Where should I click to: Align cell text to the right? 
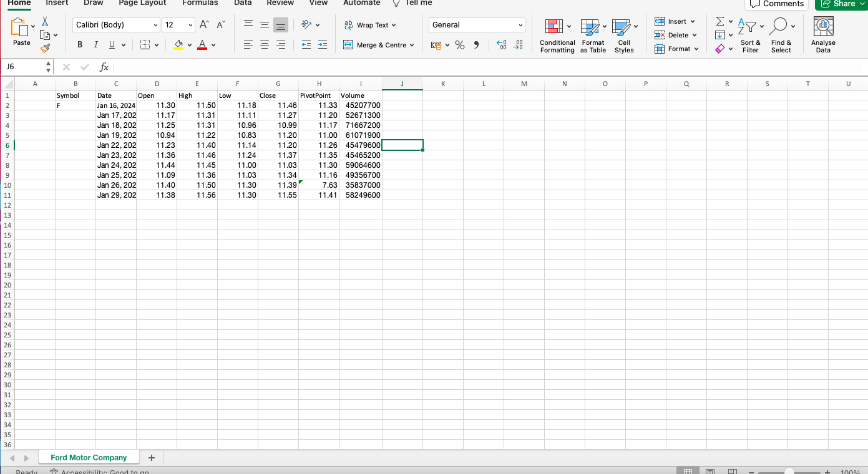280,45
